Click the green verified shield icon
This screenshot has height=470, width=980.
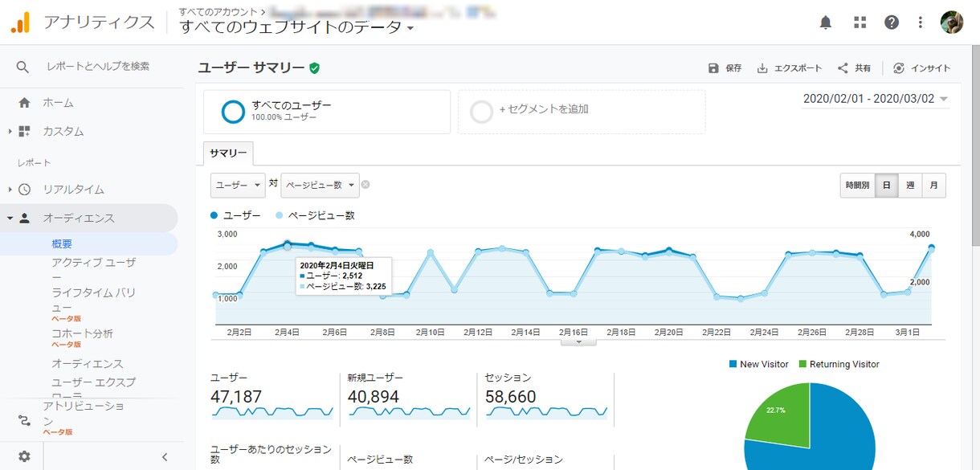[314, 68]
